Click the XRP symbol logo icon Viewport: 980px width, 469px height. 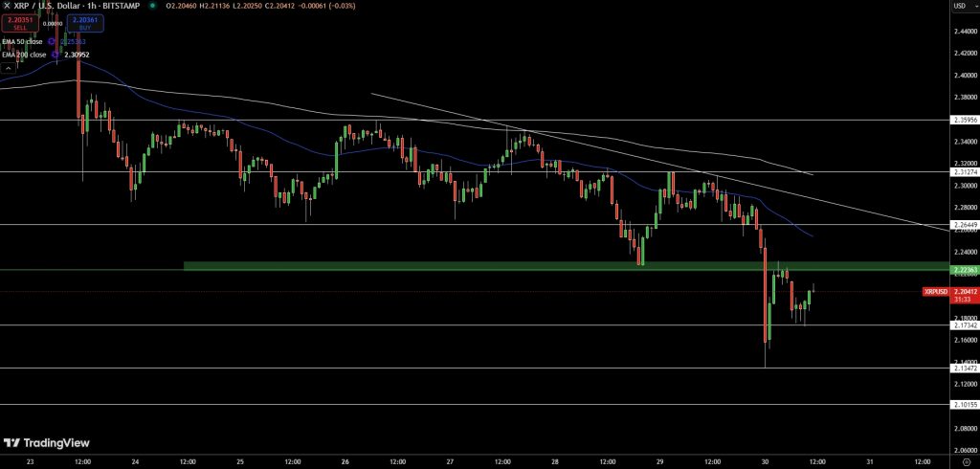tap(7, 5)
